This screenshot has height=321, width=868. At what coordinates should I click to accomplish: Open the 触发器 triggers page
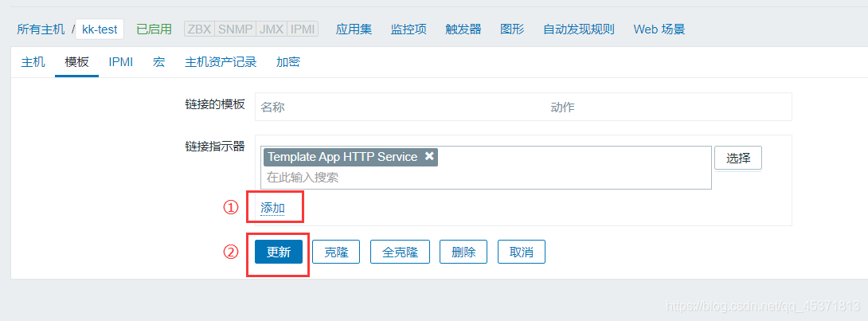pos(463,29)
